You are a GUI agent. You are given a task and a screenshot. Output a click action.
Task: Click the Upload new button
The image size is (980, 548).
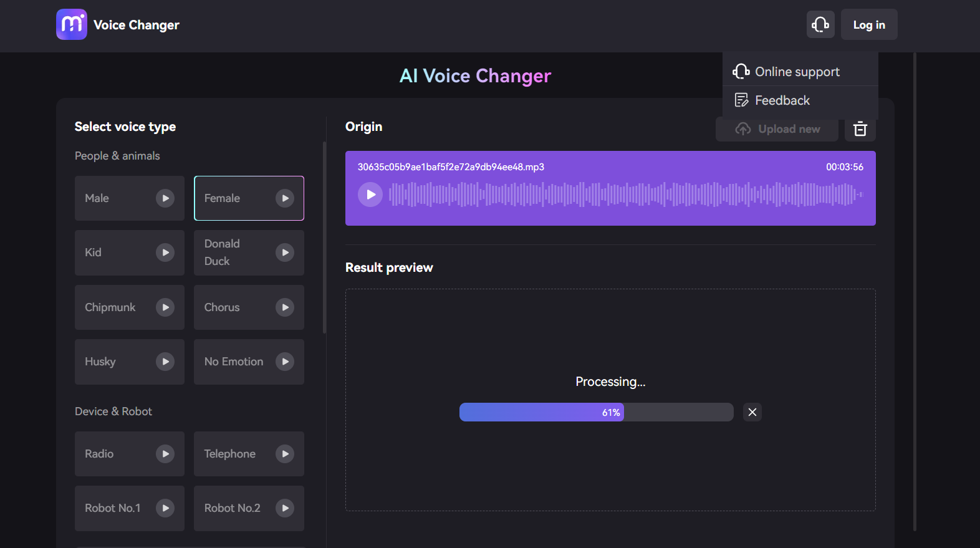coord(777,129)
